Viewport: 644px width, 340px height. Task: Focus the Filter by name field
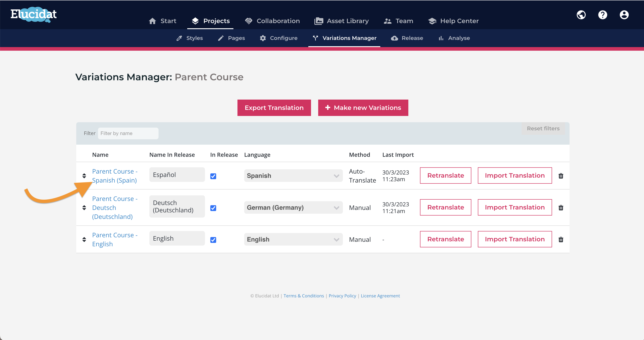(128, 133)
